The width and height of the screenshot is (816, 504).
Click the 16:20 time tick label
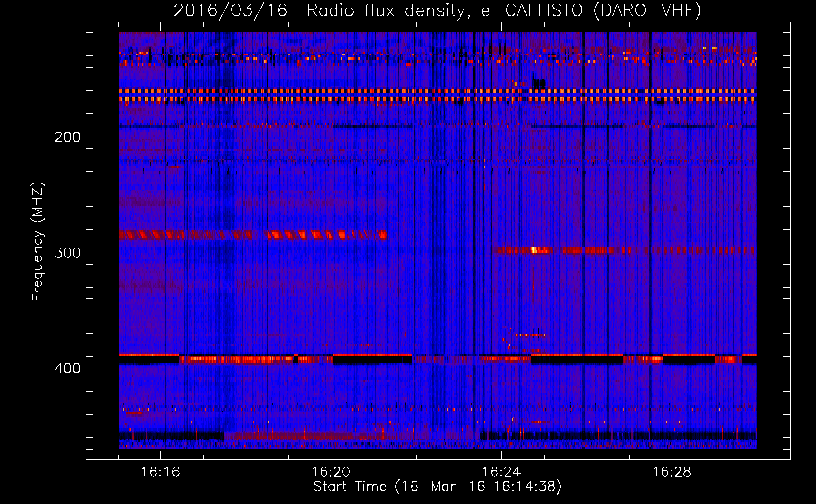click(331, 472)
